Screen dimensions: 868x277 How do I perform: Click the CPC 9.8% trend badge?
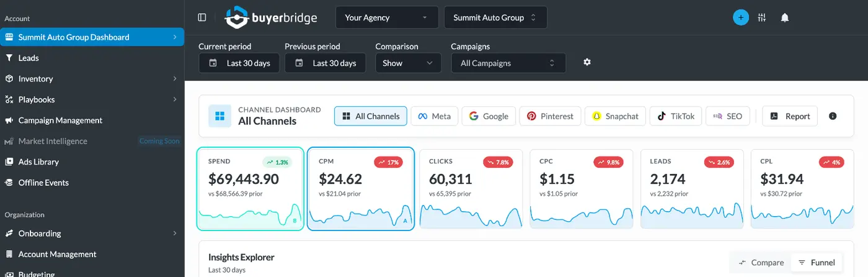[x=608, y=162]
